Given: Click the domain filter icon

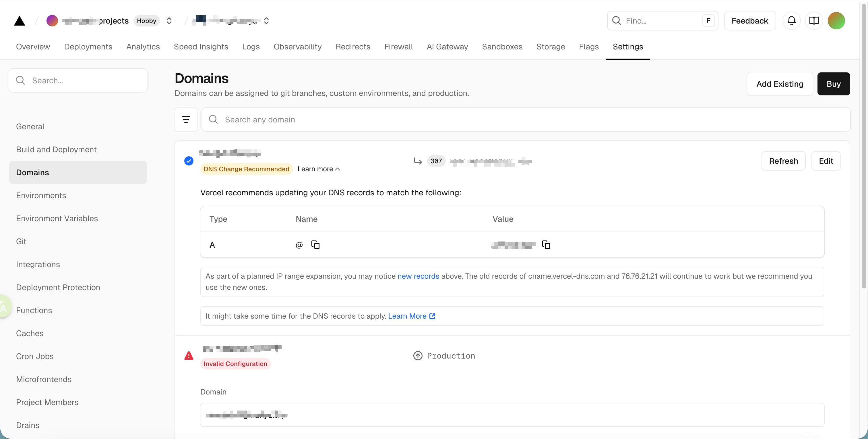Looking at the screenshot, I should (186, 119).
